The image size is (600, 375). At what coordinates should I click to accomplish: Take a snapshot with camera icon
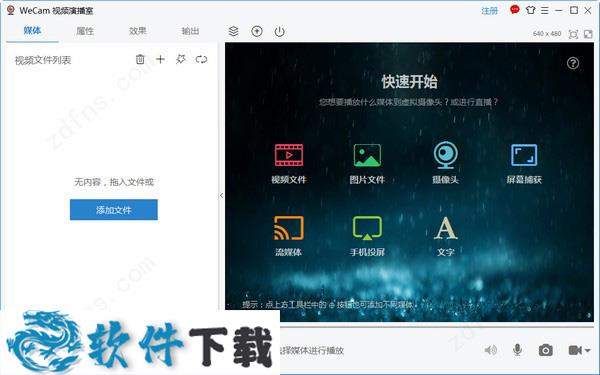(x=545, y=350)
